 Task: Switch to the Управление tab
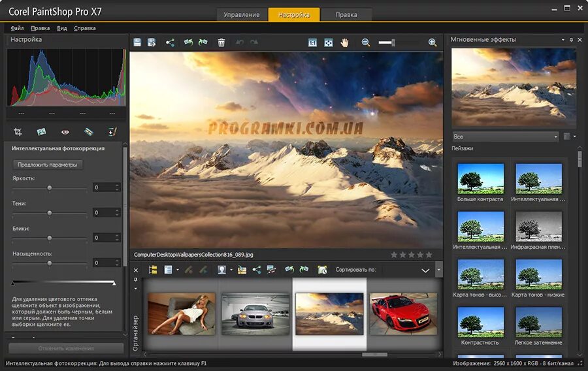(x=242, y=14)
